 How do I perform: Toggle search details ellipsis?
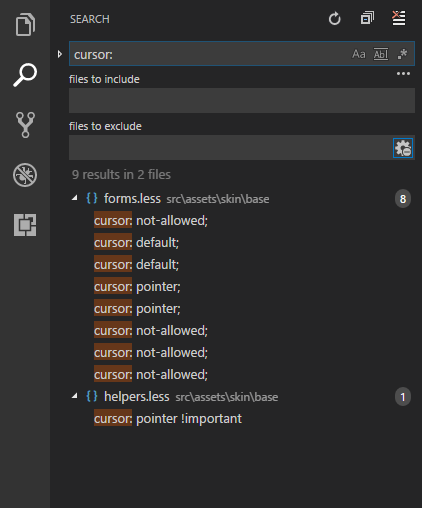tap(403, 74)
